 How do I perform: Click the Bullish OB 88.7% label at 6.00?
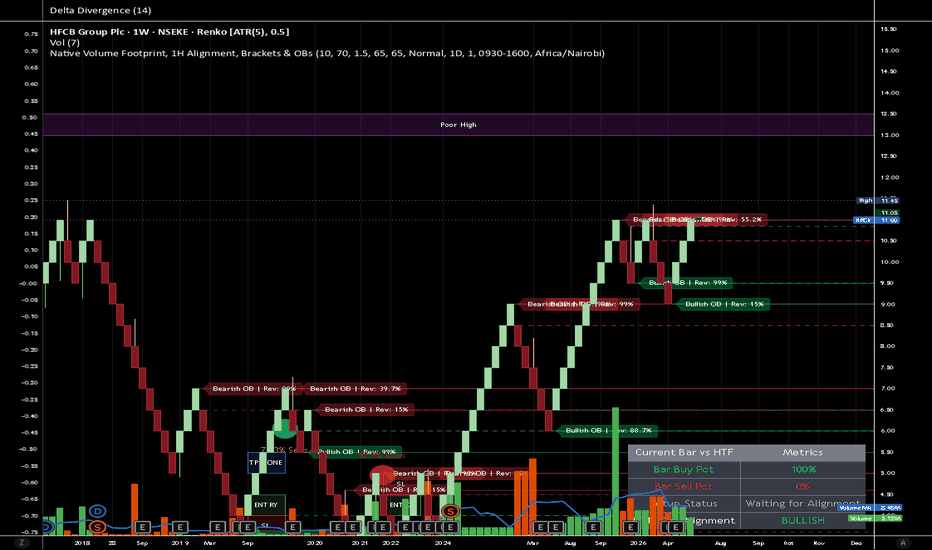[608, 430]
